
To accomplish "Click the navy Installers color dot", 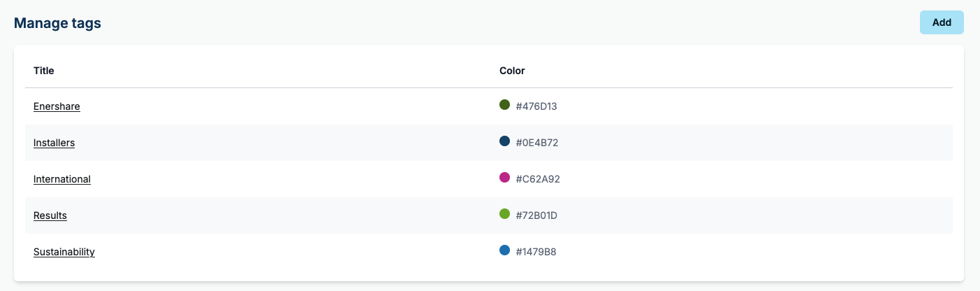I will pyautogui.click(x=505, y=141).
